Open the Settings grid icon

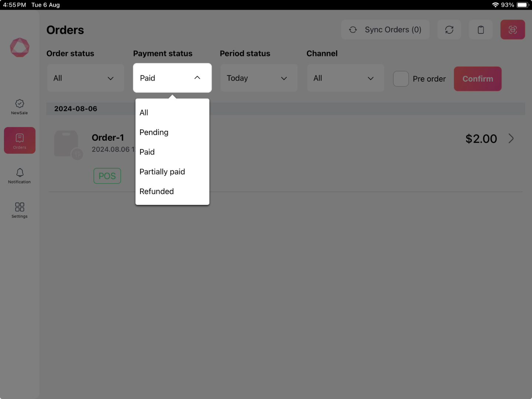[x=20, y=210]
